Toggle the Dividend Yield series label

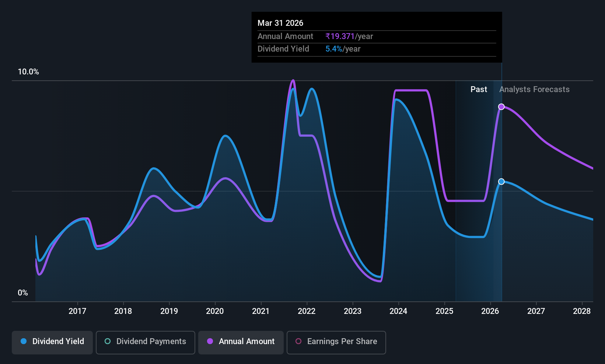point(58,342)
